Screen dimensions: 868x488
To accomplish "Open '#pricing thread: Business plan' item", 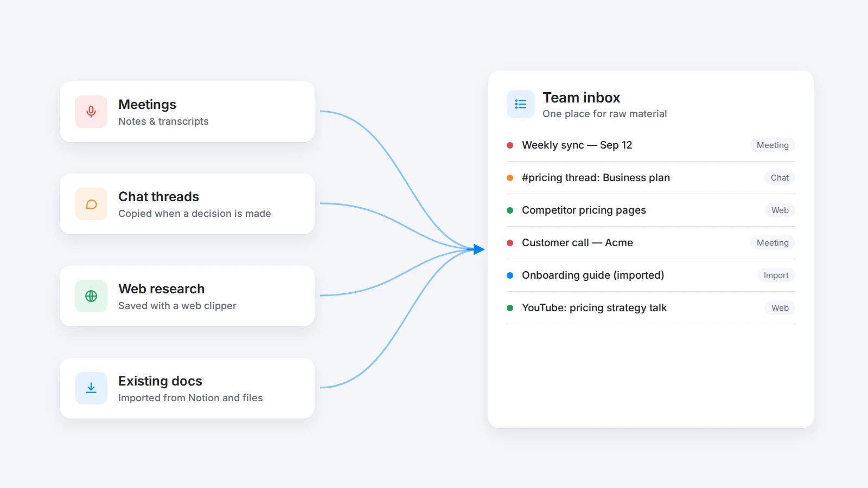I will (651, 178).
